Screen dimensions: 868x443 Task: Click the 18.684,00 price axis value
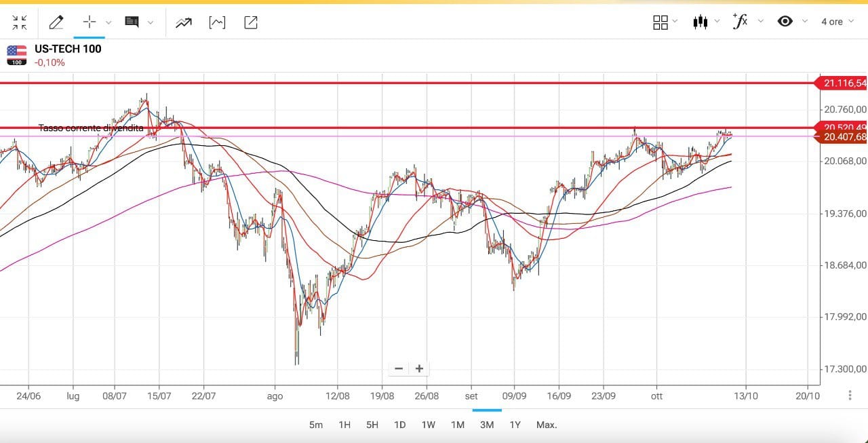pos(845,265)
